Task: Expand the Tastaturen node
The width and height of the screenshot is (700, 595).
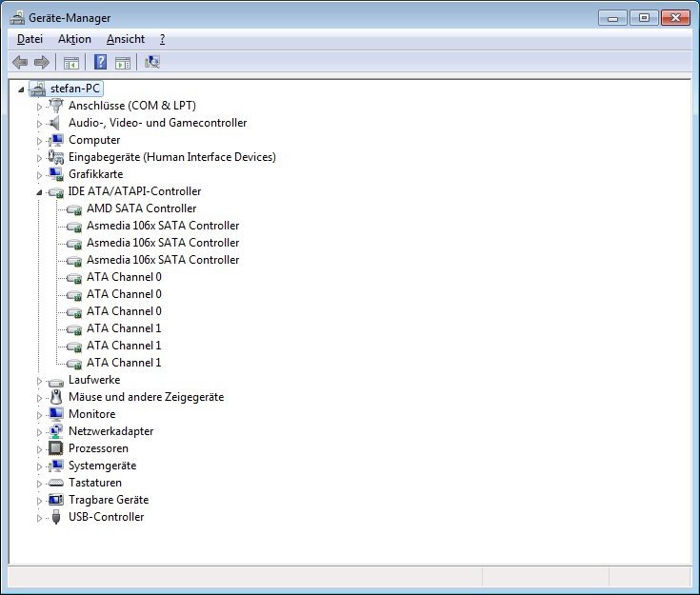Action: pos(39,484)
